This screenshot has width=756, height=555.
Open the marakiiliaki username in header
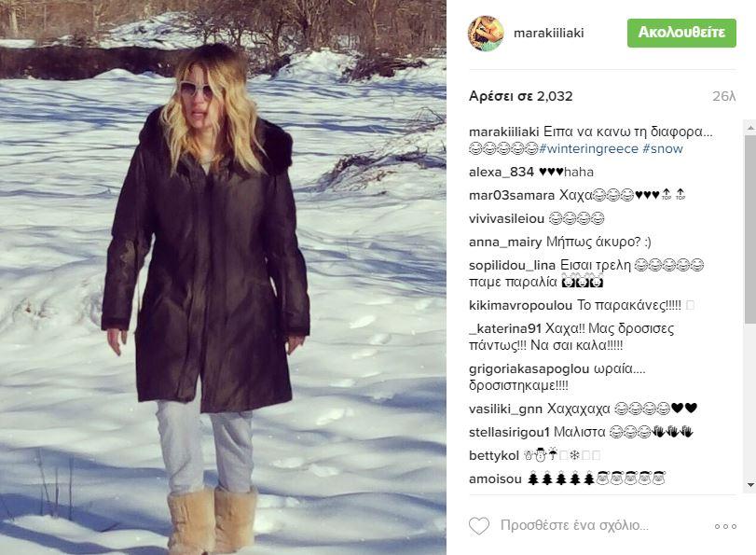pyautogui.click(x=549, y=33)
